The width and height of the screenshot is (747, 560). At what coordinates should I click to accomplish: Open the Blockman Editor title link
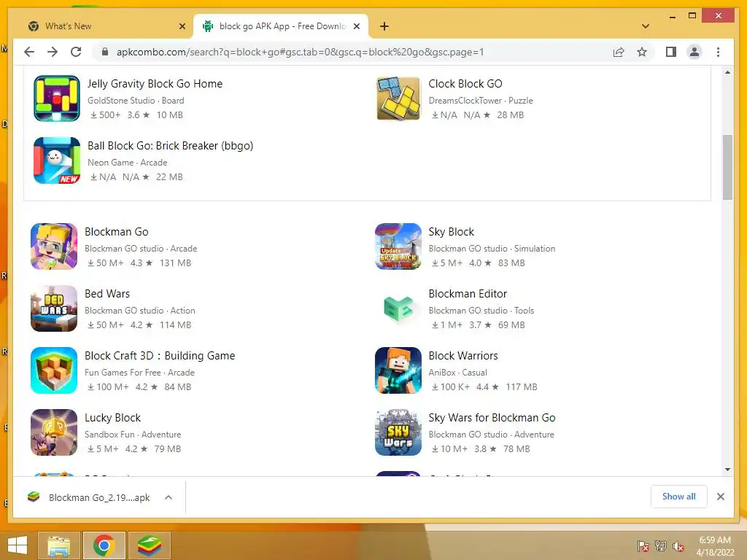click(x=468, y=294)
